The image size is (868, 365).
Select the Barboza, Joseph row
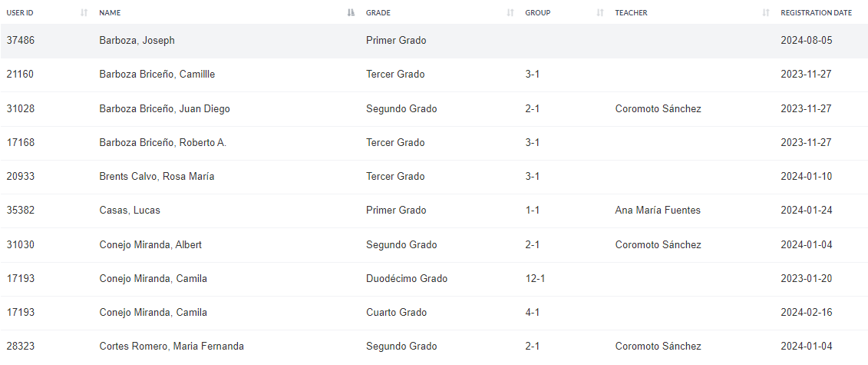tap(434, 41)
